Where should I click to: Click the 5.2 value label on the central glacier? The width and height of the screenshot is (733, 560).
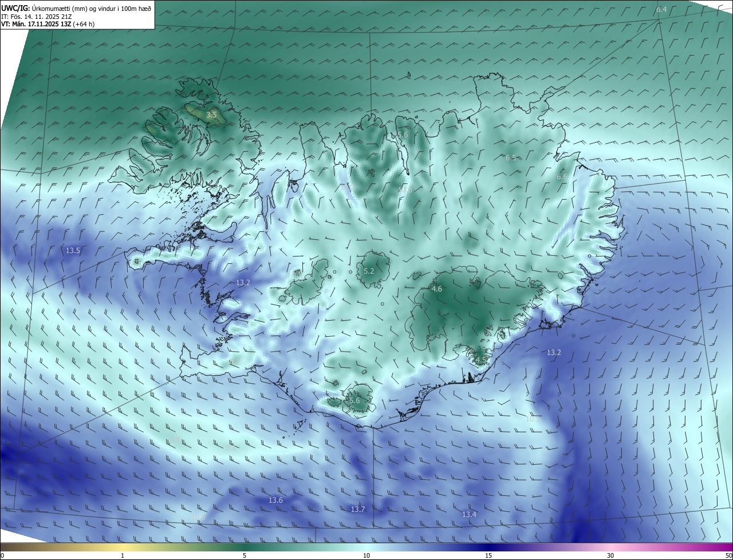point(369,271)
